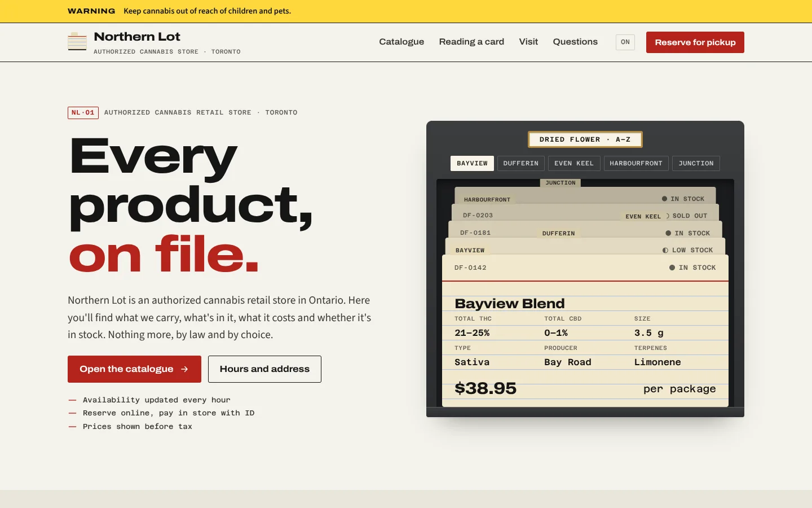Image resolution: width=812 pixels, height=508 pixels.
Task: Click the Bayview Blend product title
Action: click(510, 304)
